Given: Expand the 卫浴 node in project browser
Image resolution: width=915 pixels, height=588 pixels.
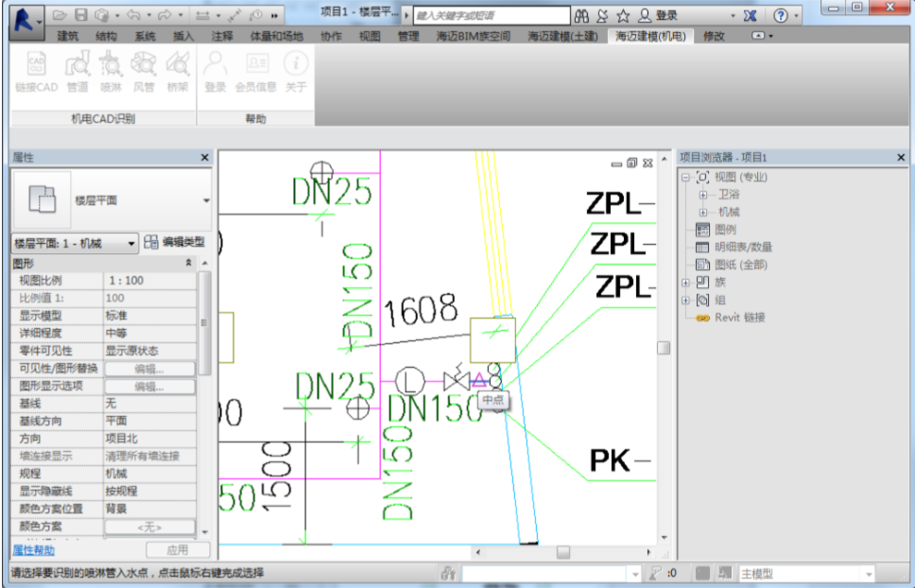Looking at the screenshot, I should (x=703, y=195).
